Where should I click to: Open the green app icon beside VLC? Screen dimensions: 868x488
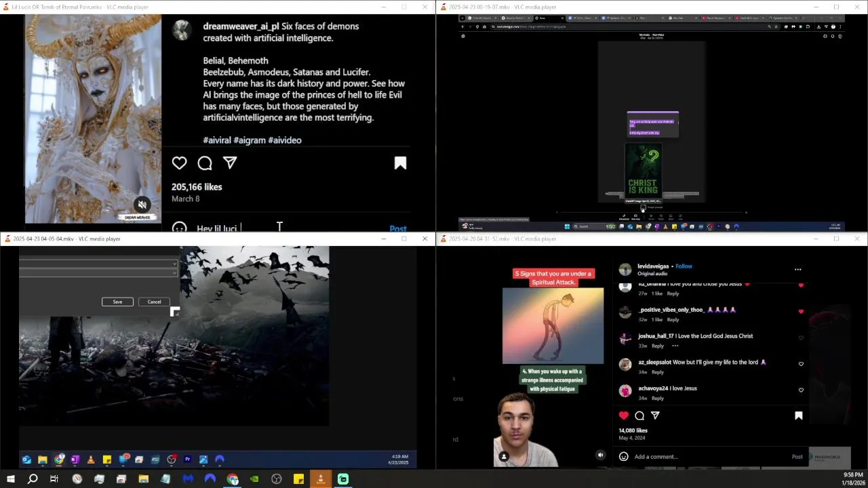click(x=343, y=479)
